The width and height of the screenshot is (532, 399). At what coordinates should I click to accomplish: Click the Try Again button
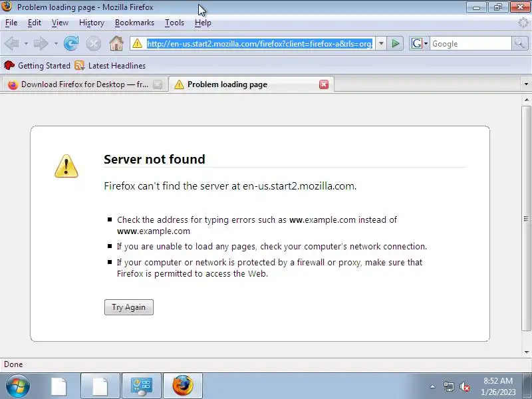point(129,307)
